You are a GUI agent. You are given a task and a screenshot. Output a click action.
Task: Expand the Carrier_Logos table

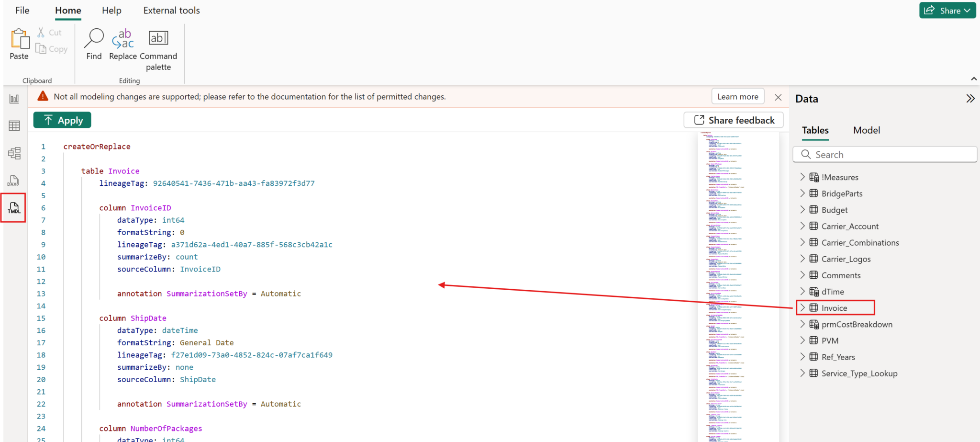[802, 259]
